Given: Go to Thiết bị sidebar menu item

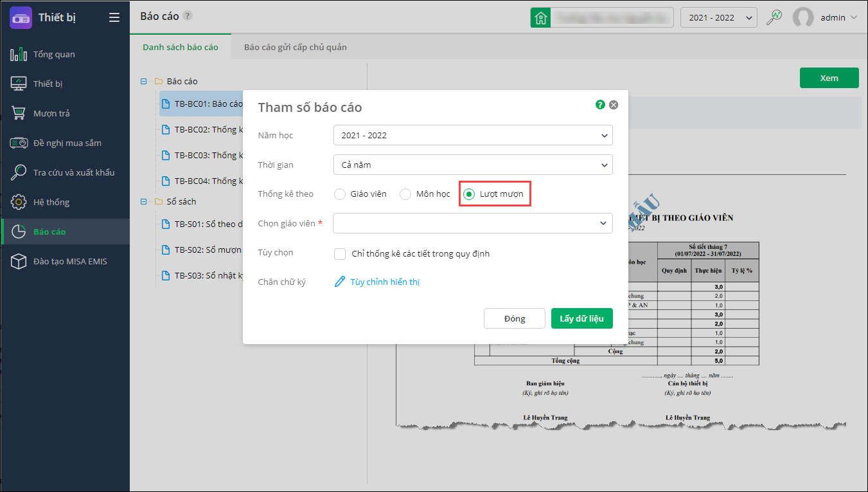Looking at the screenshot, I should 65,84.
